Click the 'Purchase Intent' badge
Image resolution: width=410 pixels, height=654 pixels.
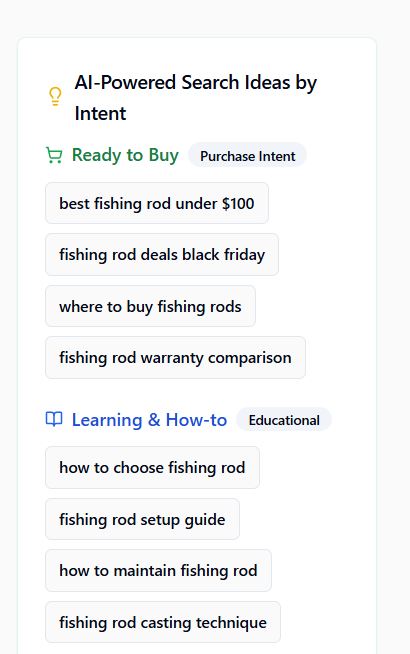coord(248,156)
